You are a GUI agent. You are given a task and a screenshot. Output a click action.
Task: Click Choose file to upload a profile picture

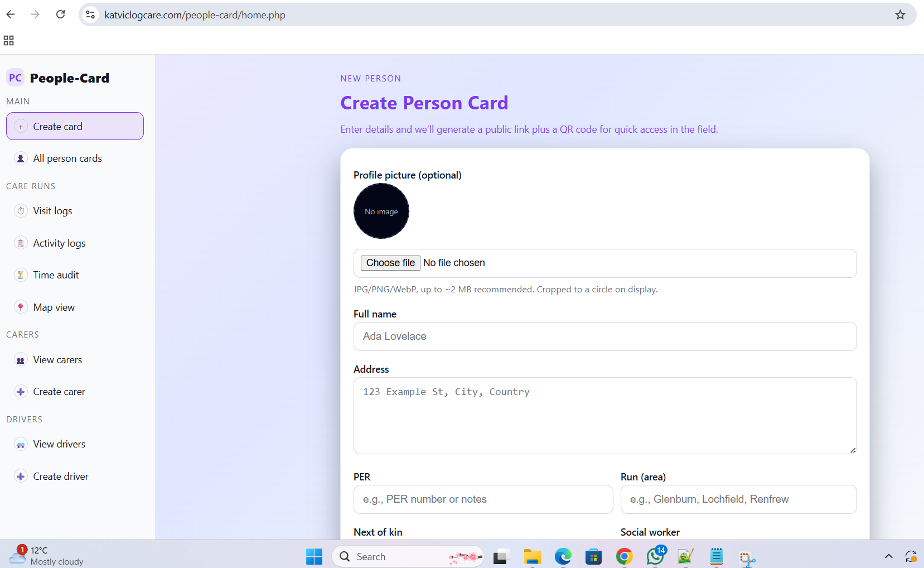tap(390, 263)
